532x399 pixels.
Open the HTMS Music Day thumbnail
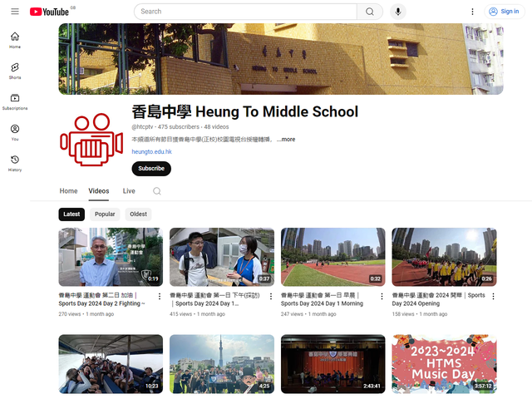click(444, 364)
